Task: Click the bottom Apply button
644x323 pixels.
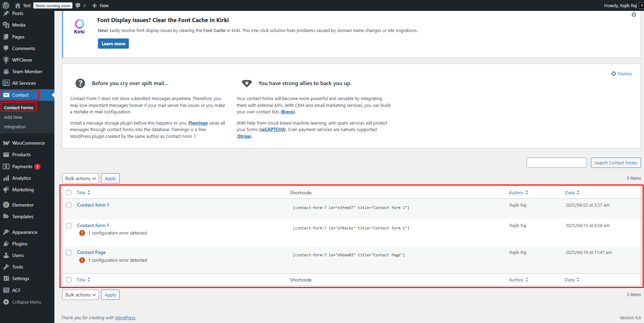Action: tap(110, 295)
